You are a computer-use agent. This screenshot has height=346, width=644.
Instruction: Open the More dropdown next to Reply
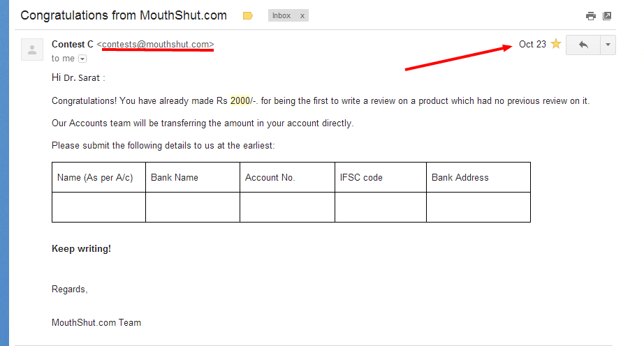pos(608,45)
